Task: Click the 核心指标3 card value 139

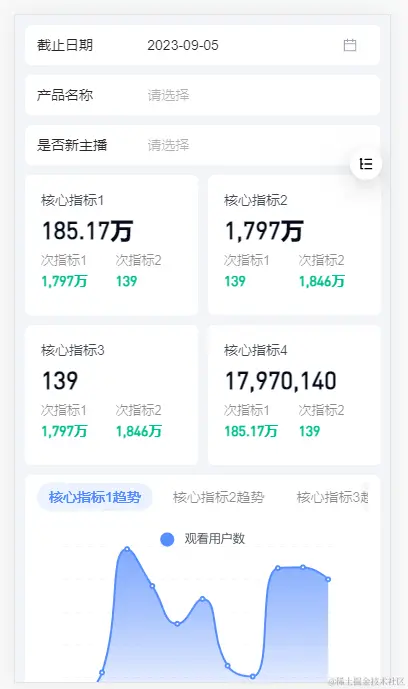Action: [60, 381]
